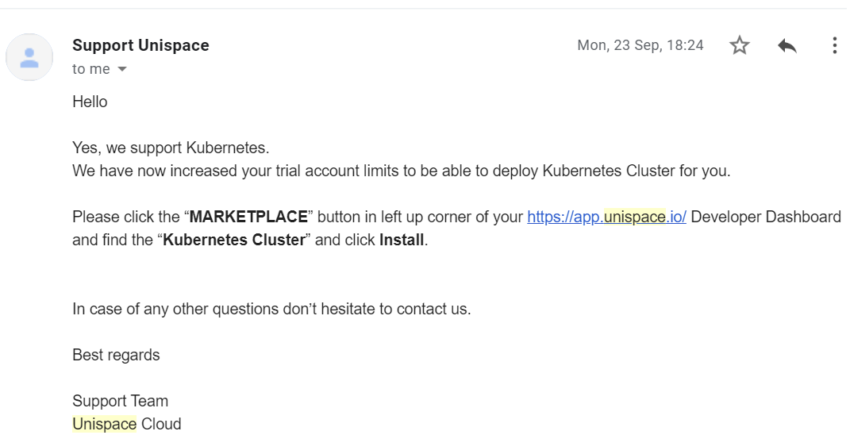Viewport: 850px width, 435px height.
Task: Click the Developer Dashboard text
Action: (x=766, y=217)
